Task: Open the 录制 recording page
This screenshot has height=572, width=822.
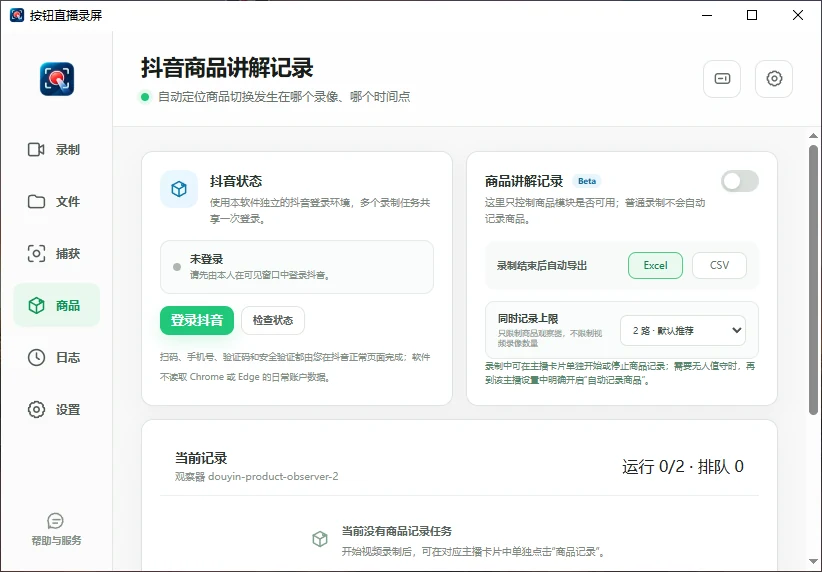Action: tap(57, 149)
